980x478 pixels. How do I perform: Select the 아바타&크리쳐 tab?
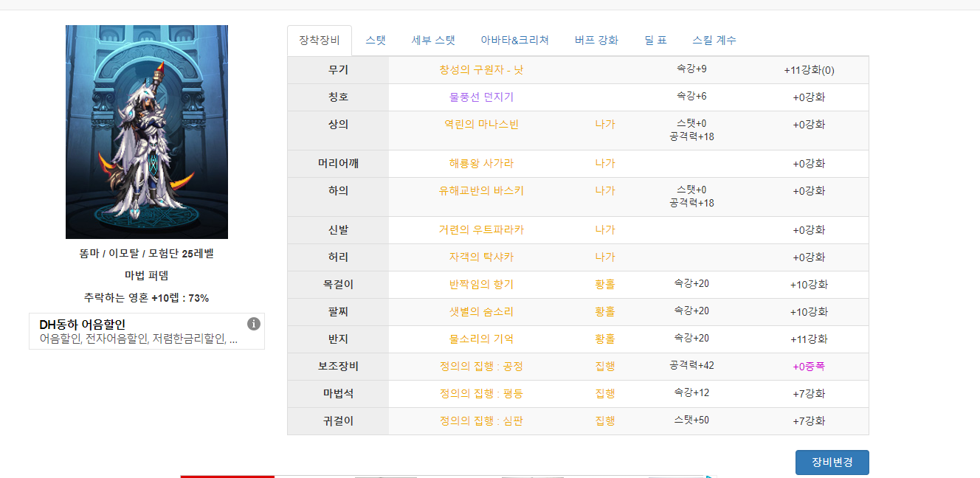[515, 41]
